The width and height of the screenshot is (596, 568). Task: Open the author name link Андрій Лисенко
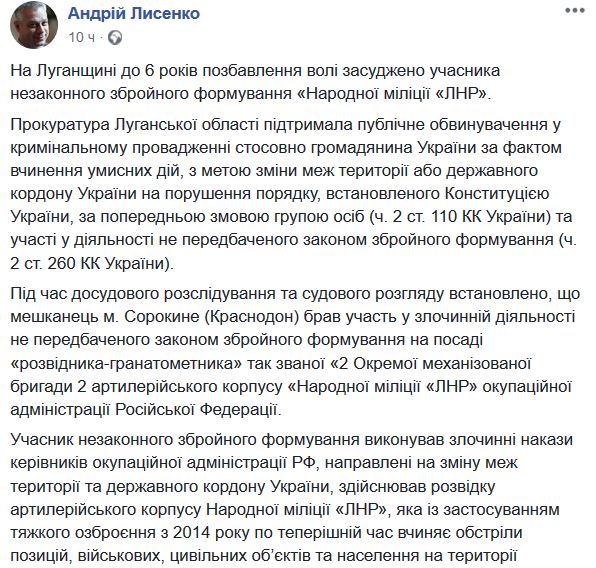(x=134, y=14)
